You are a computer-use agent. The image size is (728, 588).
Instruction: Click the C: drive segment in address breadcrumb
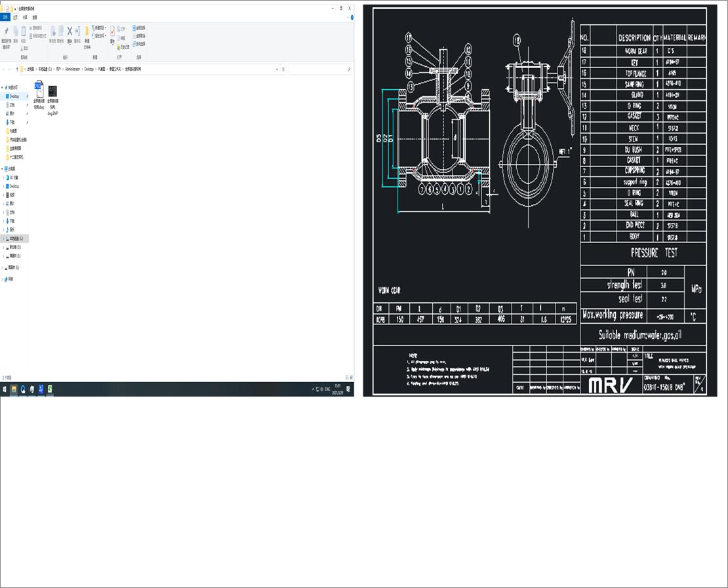(x=45, y=69)
